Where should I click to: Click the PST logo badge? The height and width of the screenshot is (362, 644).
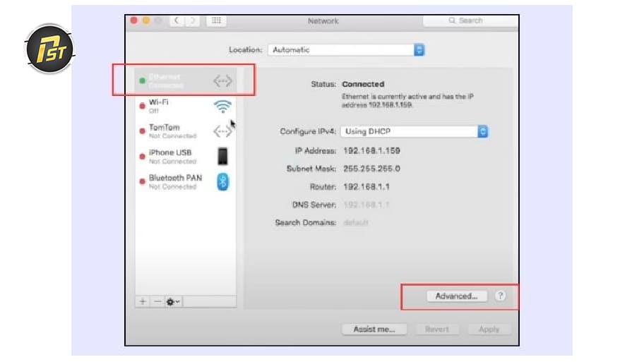pyautogui.click(x=49, y=49)
